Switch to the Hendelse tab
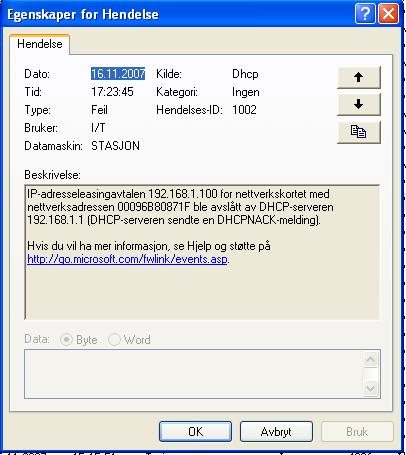The height and width of the screenshot is (455, 406). [x=40, y=44]
